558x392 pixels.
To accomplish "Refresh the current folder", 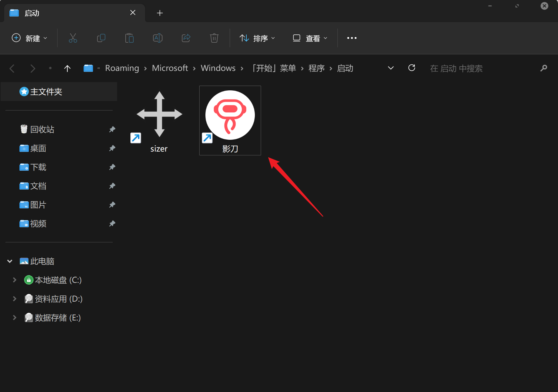I will (x=412, y=68).
